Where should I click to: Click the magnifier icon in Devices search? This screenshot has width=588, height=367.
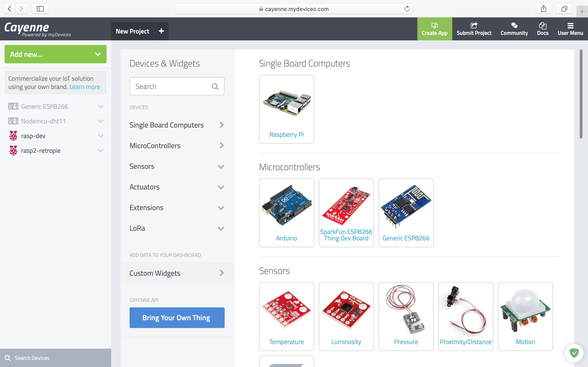pyautogui.click(x=215, y=87)
